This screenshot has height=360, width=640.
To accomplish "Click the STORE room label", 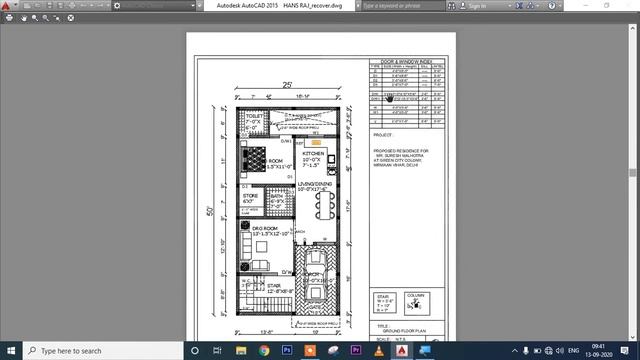I will tap(250, 196).
